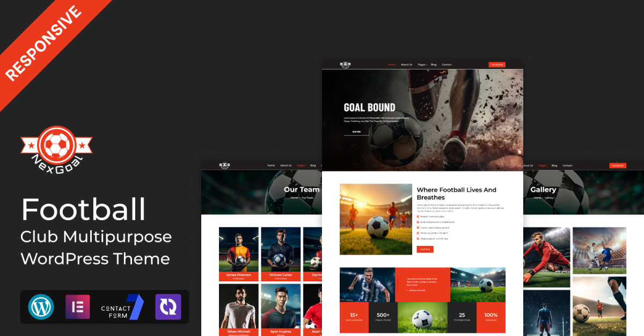Select Contact in the center navbar
The height and width of the screenshot is (336, 644).
tap(447, 65)
